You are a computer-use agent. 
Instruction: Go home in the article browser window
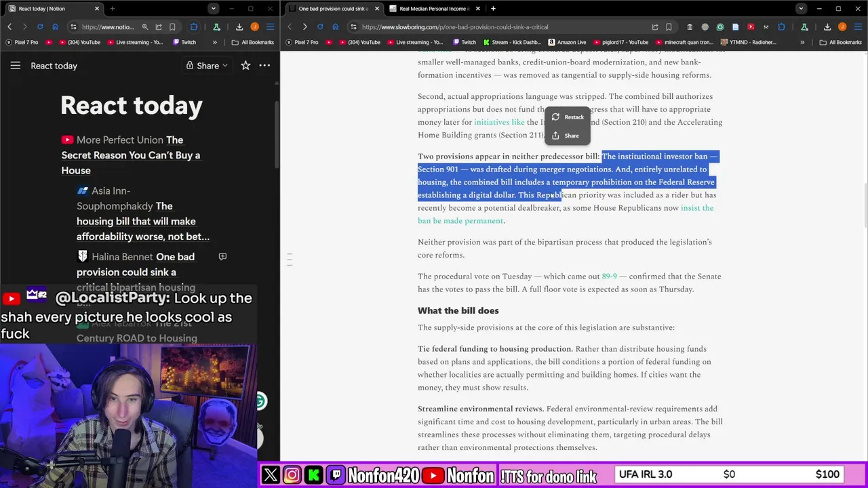[x=335, y=27]
